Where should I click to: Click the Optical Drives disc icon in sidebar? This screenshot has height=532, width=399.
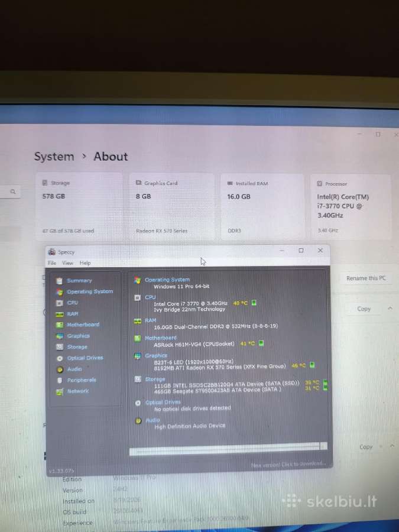60,358
